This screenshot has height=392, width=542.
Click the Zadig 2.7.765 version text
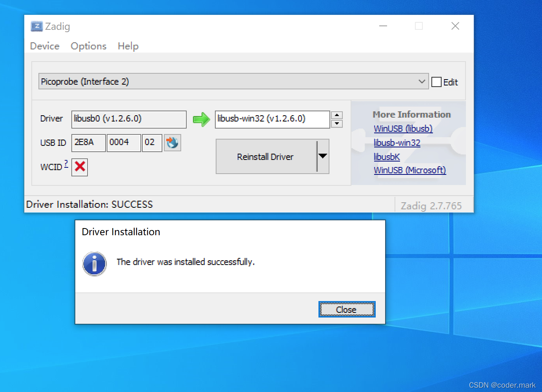431,206
